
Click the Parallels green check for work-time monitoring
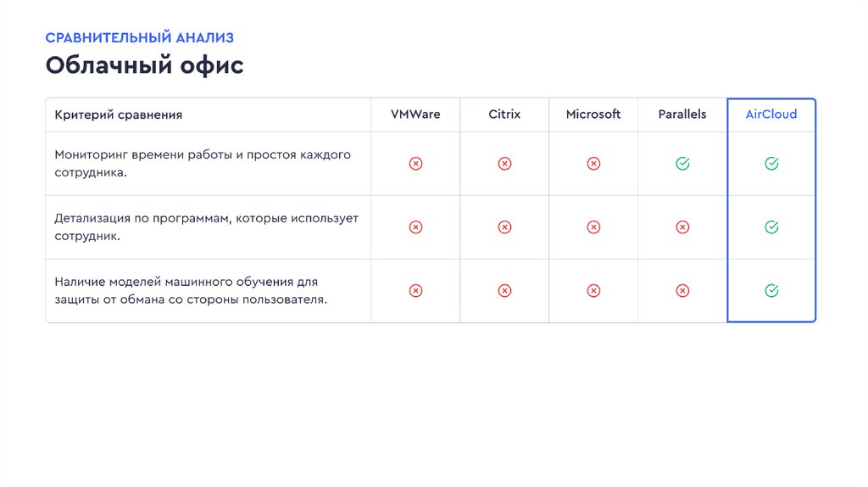[682, 164]
